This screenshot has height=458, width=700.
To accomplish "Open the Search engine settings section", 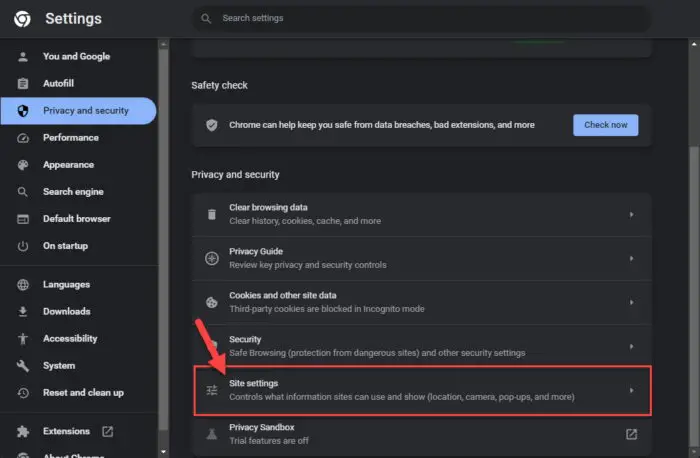I will (x=75, y=192).
